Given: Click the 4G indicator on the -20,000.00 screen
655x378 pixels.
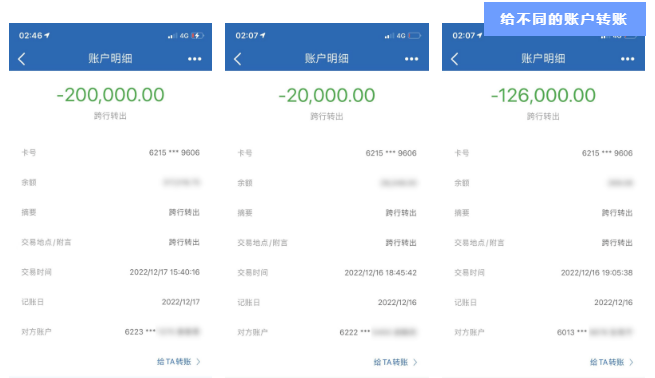Looking at the screenshot, I should (401, 36).
